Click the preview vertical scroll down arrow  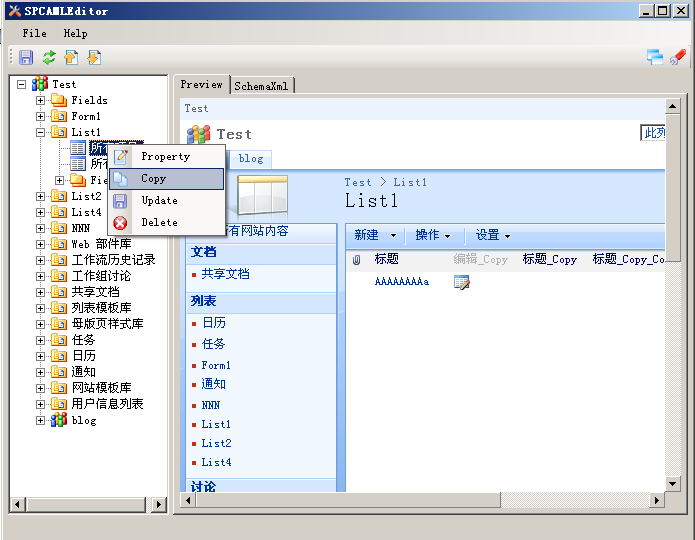click(x=672, y=484)
